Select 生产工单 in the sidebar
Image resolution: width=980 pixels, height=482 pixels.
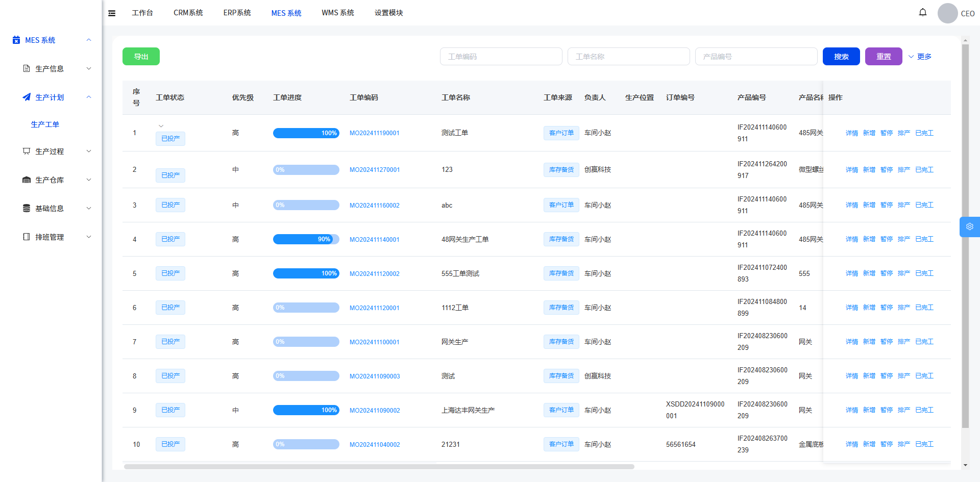(45, 124)
